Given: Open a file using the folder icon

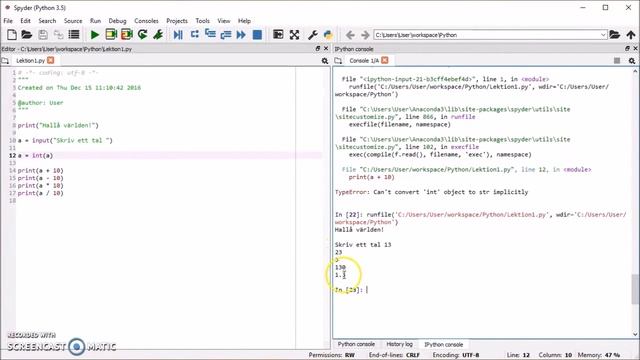Looking at the screenshot, I should (27, 35).
